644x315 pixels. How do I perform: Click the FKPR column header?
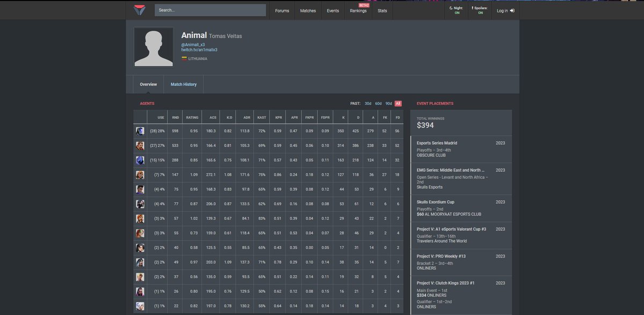(310, 117)
